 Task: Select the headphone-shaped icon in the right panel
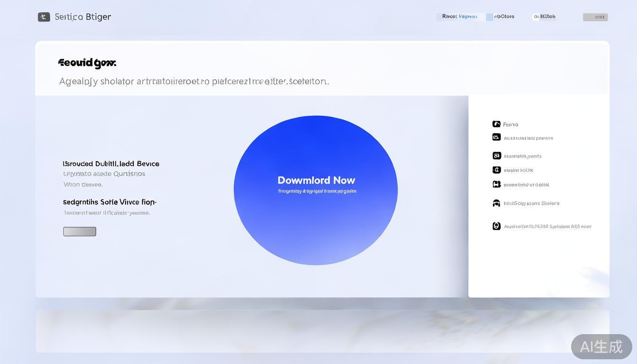(496, 203)
